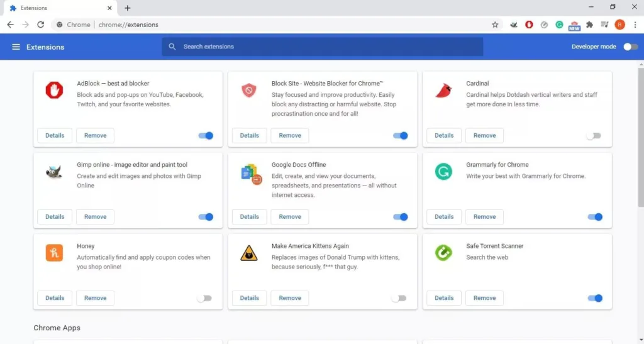Remove Safe Torrent Scanner extension

click(485, 298)
